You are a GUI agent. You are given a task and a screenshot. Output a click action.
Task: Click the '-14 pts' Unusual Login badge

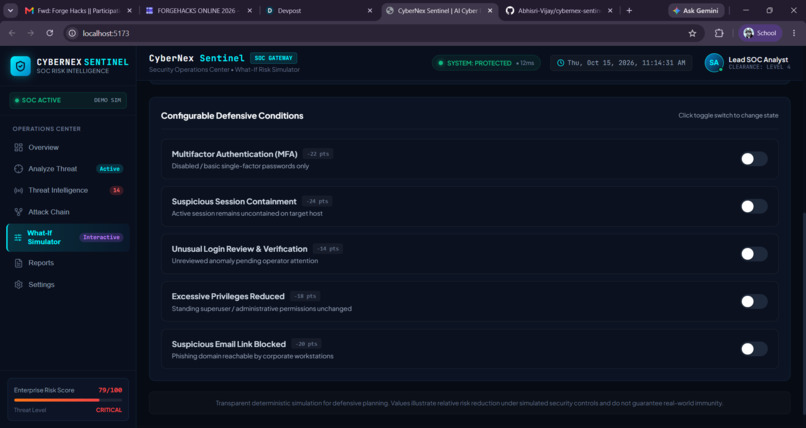(328, 249)
